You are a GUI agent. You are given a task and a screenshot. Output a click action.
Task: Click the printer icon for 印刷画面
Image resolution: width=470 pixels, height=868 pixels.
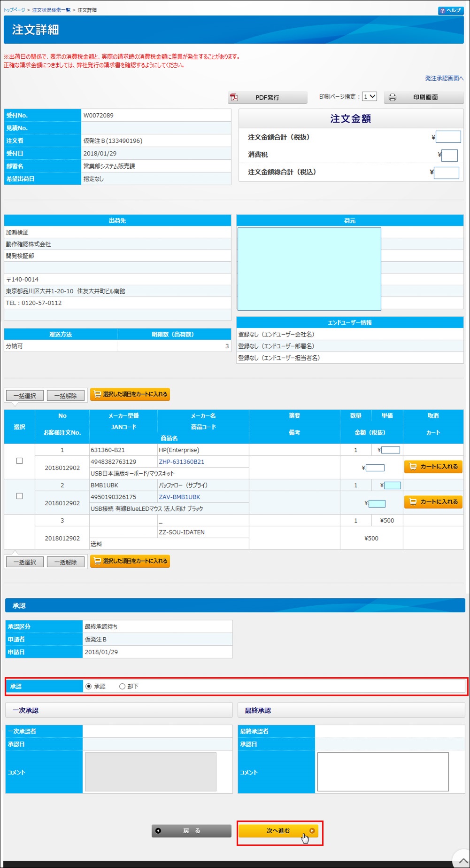tap(393, 97)
